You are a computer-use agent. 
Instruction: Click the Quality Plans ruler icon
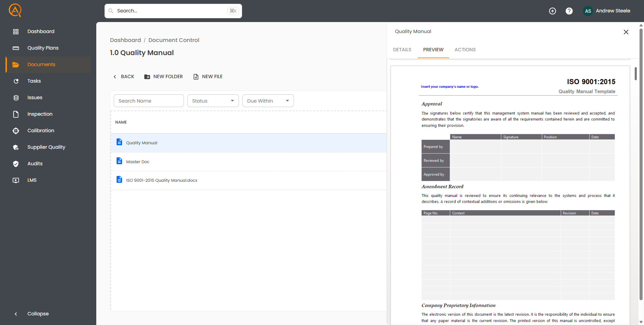coord(16,48)
